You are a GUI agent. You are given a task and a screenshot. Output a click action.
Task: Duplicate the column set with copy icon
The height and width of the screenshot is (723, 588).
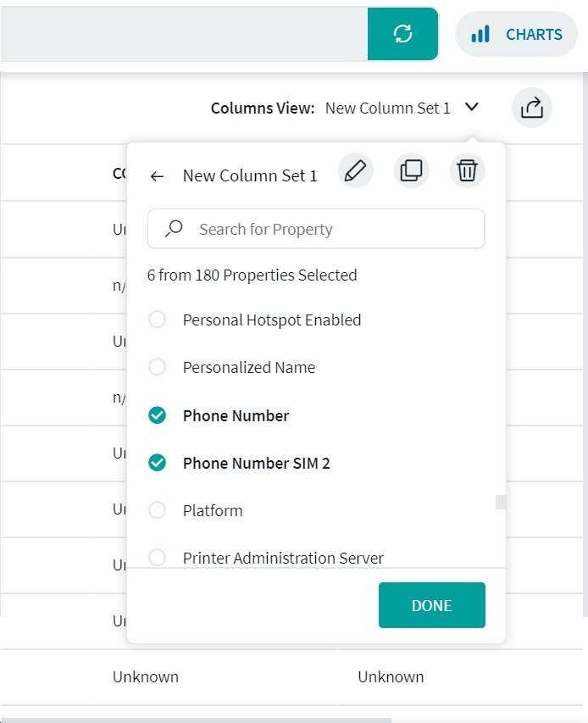[x=411, y=170]
